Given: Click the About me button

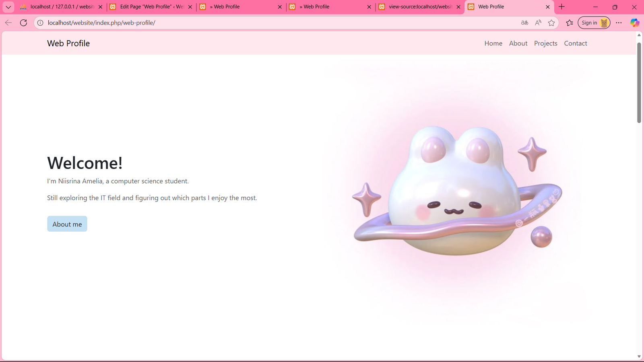Looking at the screenshot, I should click(67, 224).
